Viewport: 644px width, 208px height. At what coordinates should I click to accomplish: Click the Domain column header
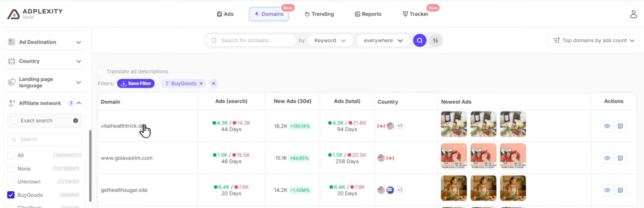point(110,102)
